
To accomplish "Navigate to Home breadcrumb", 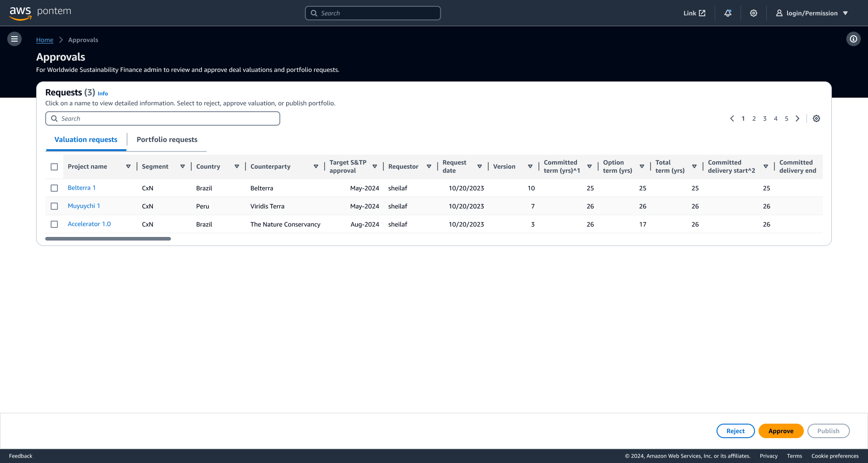I will pyautogui.click(x=45, y=40).
